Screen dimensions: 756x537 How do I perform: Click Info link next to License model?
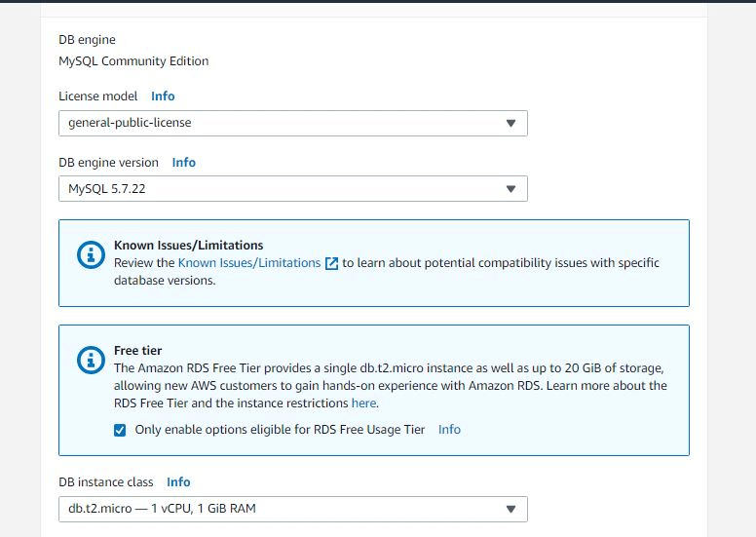(163, 96)
